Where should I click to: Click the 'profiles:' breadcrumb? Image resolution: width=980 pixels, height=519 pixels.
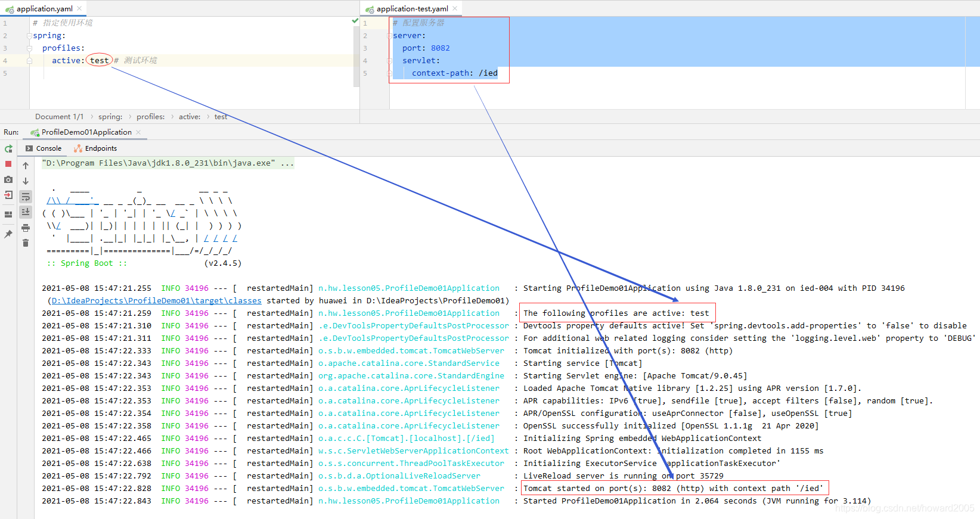tap(150, 117)
